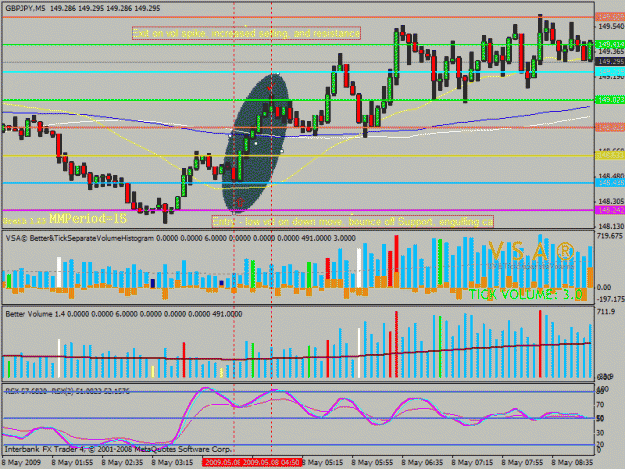Image resolution: width=625 pixels, height=469 pixels.
Task: Click the MMPeriod=15 label
Action: coord(88,219)
